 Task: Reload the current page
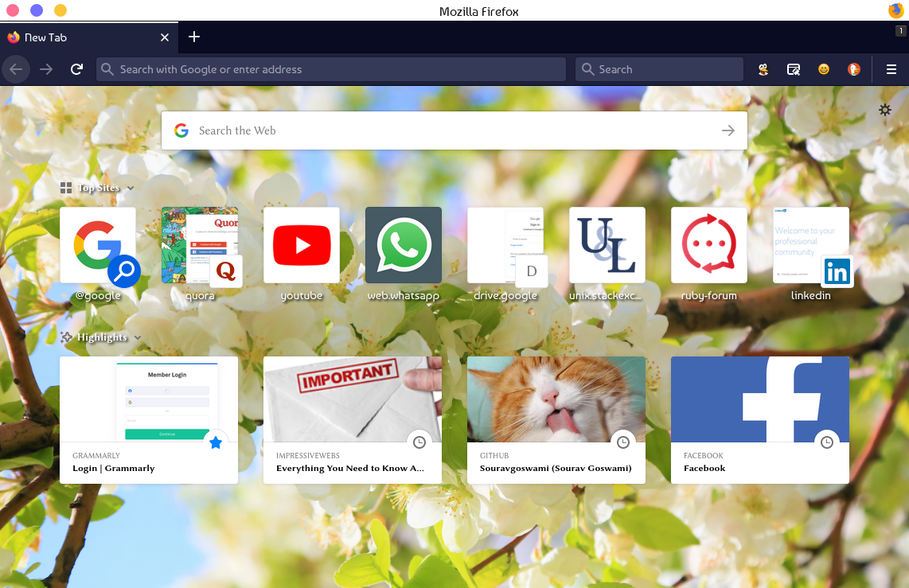[76, 69]
